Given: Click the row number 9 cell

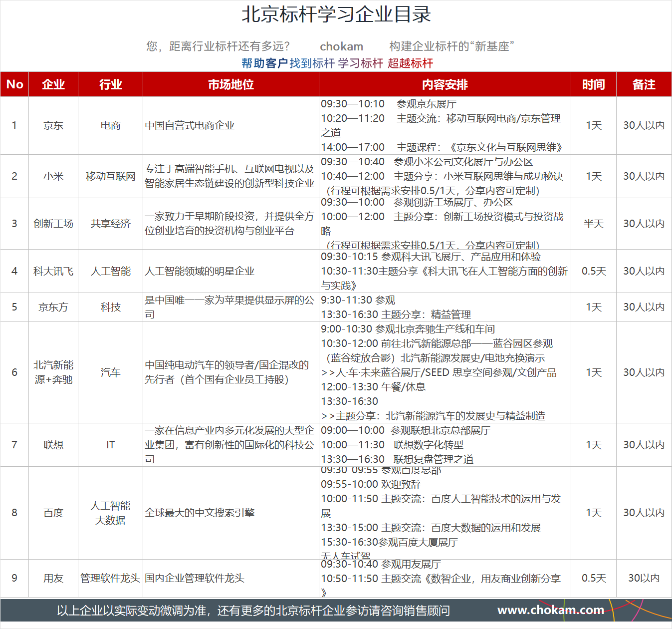Looking at the screenshot, I should click(x=14, y=578).
